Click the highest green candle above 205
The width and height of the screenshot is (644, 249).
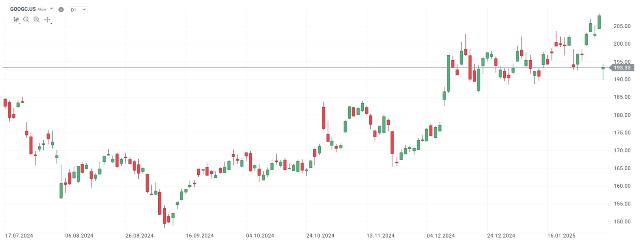[599, 22]
